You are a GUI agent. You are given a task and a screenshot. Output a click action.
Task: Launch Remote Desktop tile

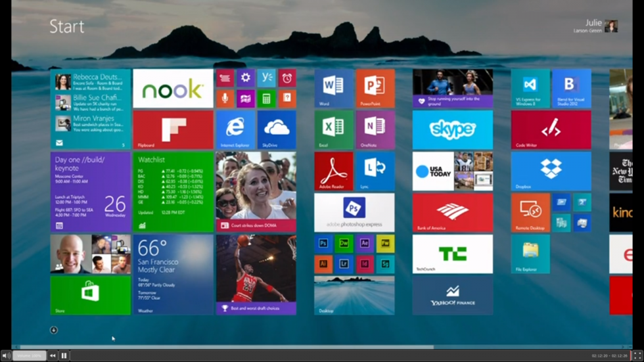click(x=530, y=213)
